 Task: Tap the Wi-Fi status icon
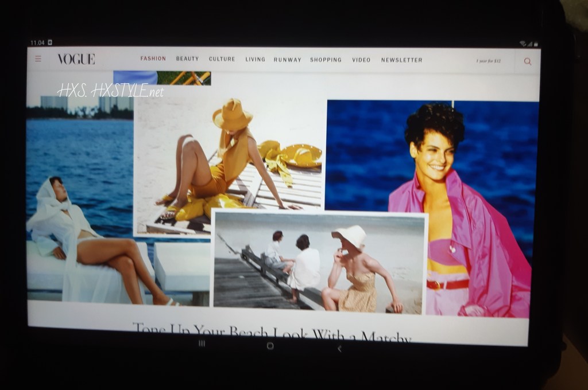pos(523,44)
